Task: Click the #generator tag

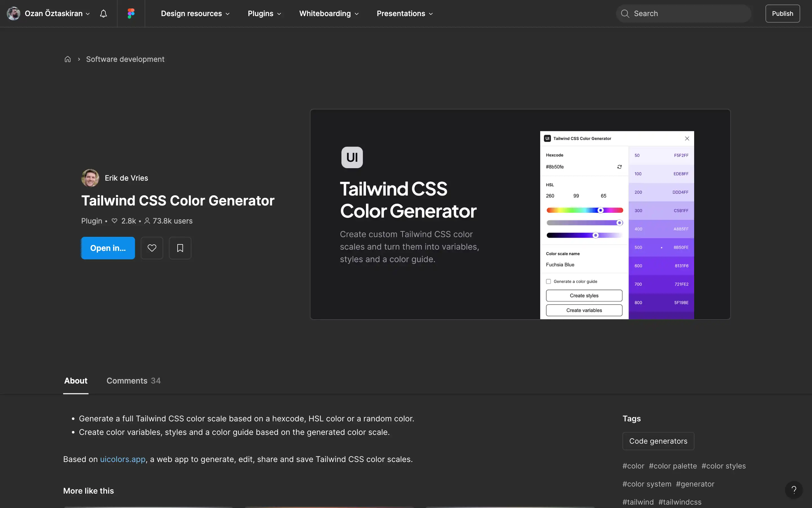Action: point(695,484)
